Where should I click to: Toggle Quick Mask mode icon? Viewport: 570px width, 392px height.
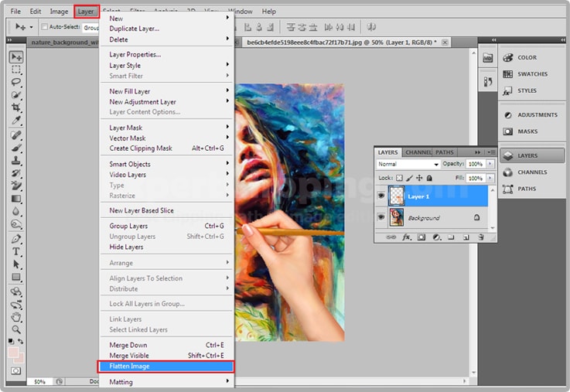[x=15, y=371]
